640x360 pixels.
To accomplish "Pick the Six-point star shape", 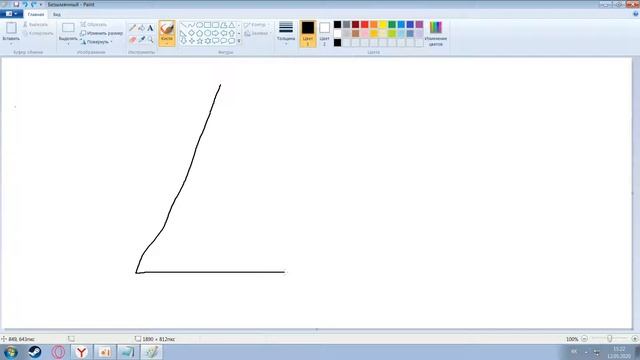I will 207,41.
